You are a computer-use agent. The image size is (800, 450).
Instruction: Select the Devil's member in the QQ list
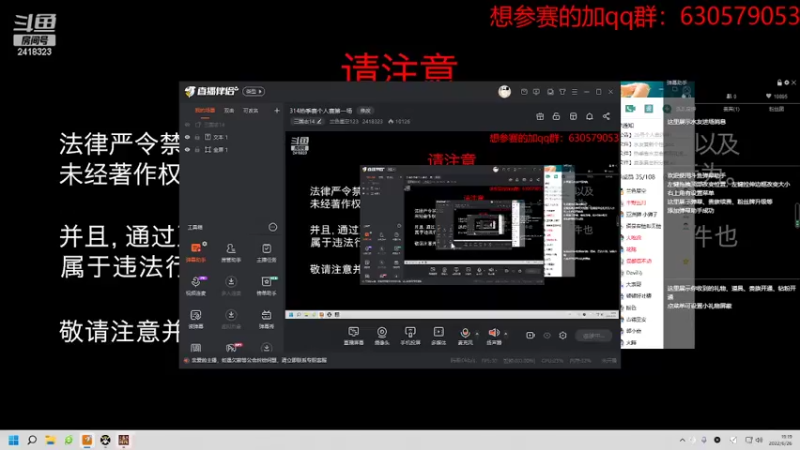click(x=634, y=272)
